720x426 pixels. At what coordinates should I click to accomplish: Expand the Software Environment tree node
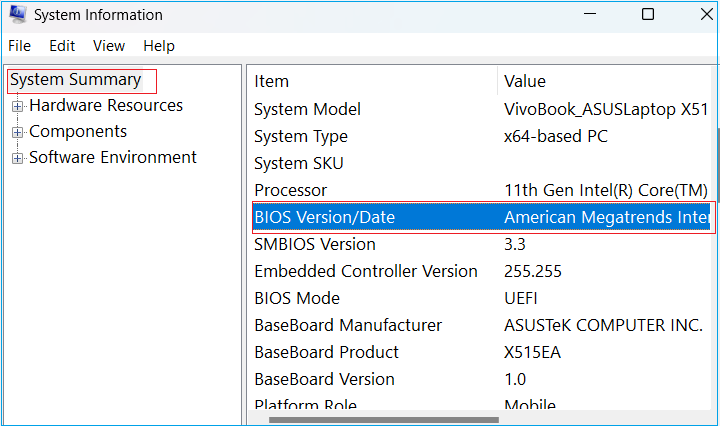pos(17,158)
